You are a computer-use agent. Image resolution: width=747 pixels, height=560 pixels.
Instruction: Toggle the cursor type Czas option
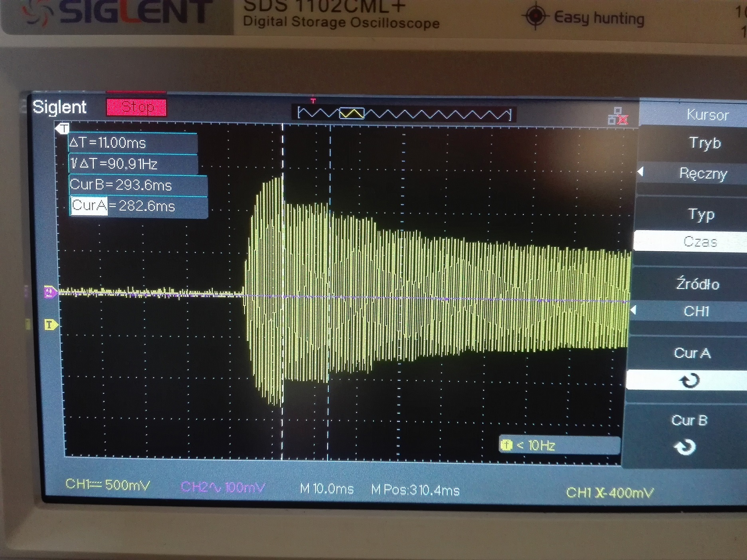[700, 241]
